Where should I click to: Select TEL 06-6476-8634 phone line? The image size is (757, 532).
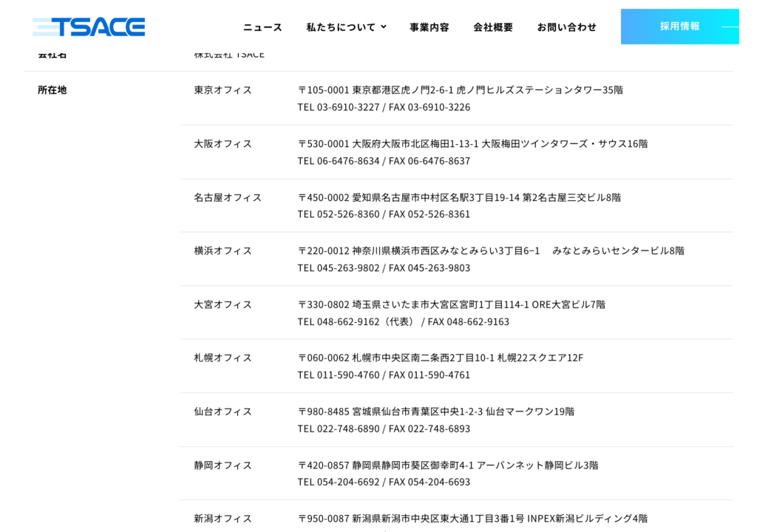pos(384,161)
